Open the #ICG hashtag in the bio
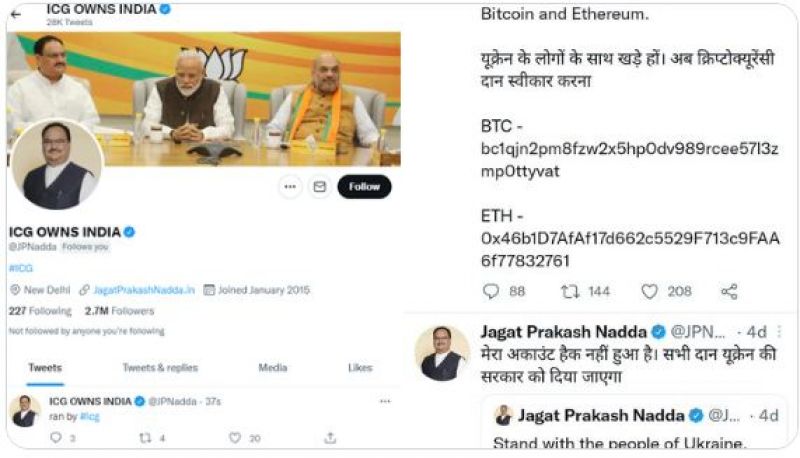The width and height of the screenshot is (800, 458). click(21, 268)
